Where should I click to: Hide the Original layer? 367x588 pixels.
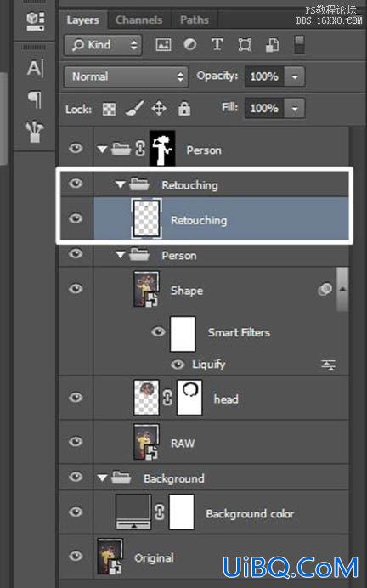coord(76,556)
